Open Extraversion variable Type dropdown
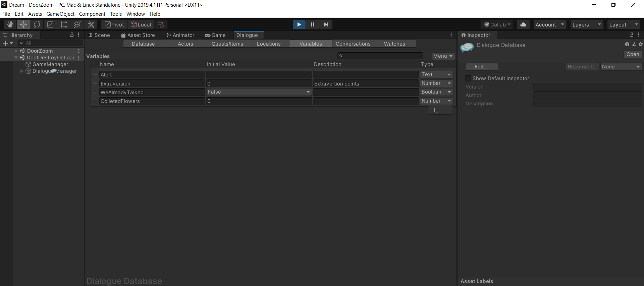 (x=436, y=83)
